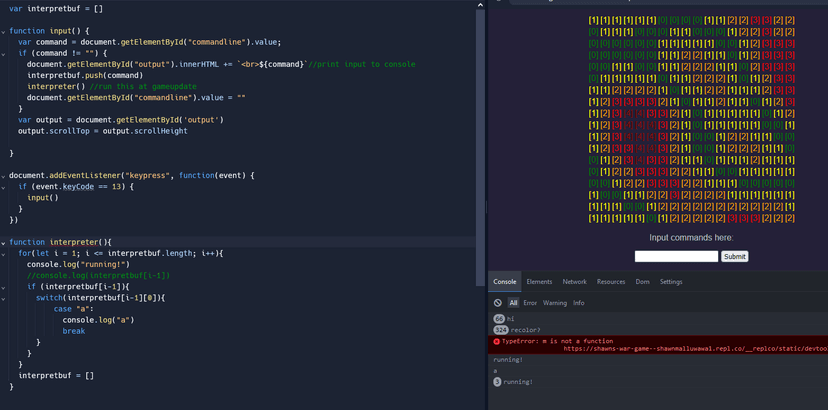Filter console to Error messages only

point(530,302)
